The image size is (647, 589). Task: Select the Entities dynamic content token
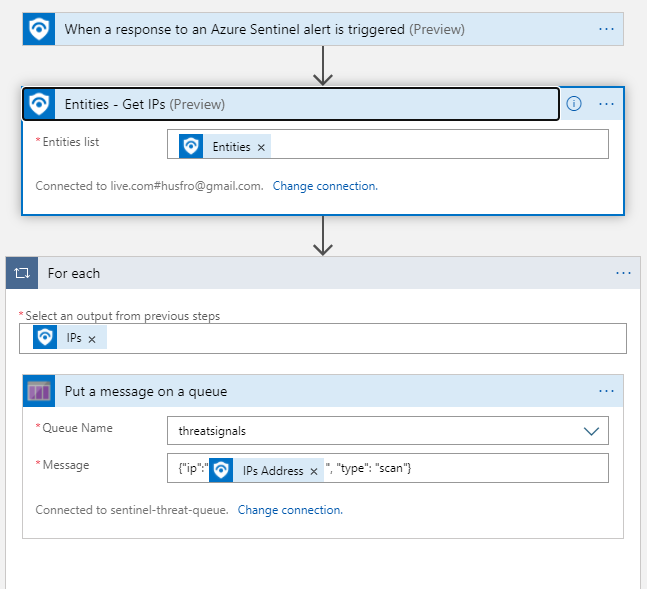coord(225,146)
